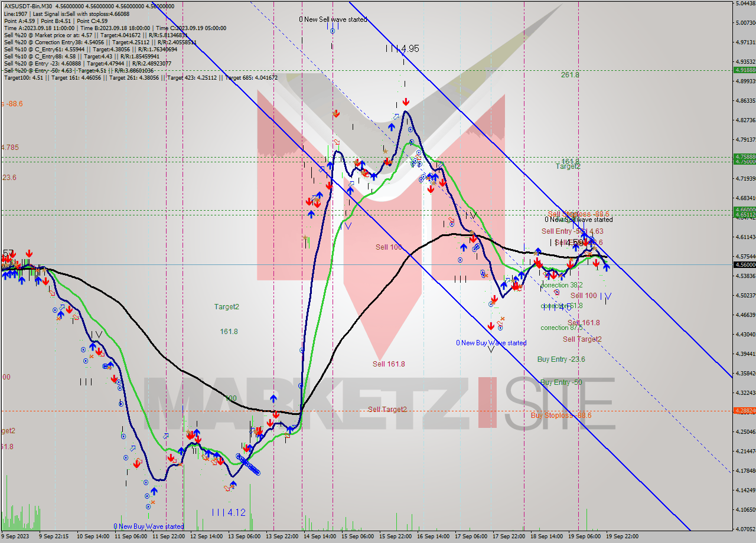Click the 'I I I 4.12' low price label

click(228, 512)
